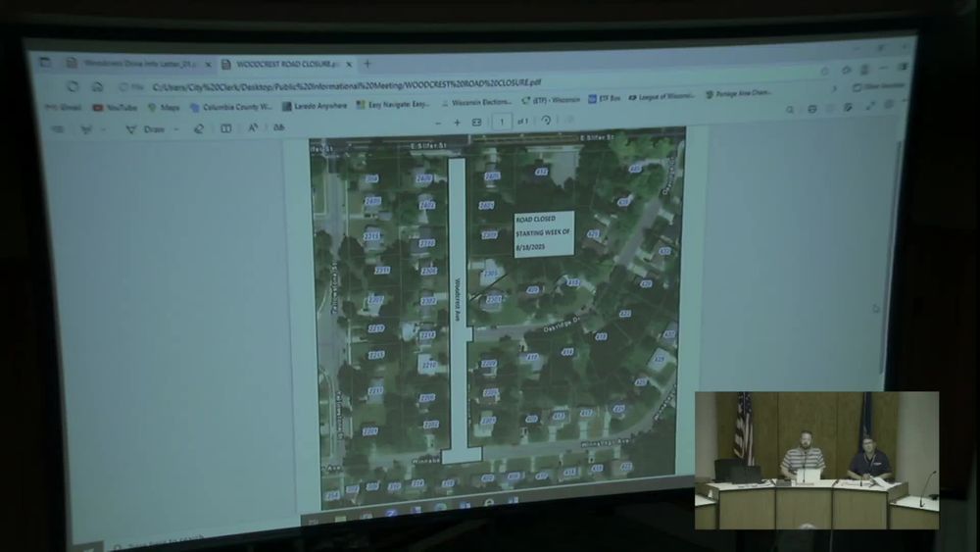Open the League of Wisconsin bookmark

point(661,96)
